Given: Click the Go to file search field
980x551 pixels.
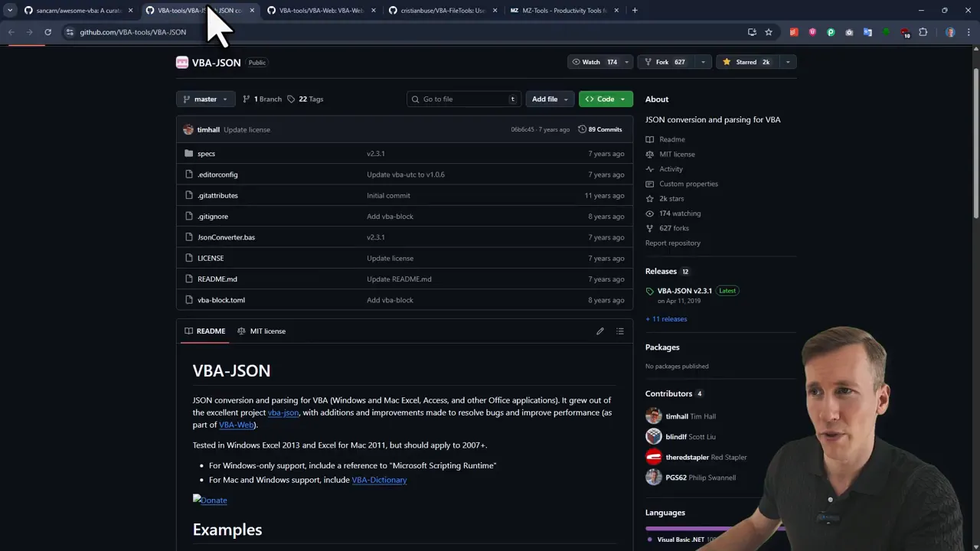Looking at the screenshot, I should (462, 99).
